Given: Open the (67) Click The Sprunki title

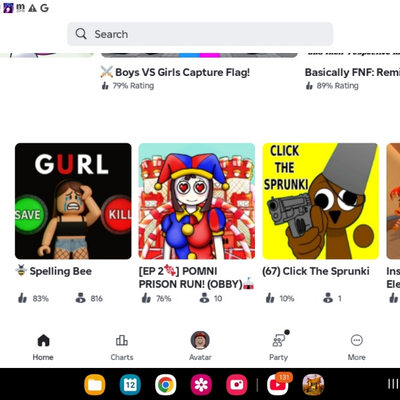Looking at the screenshot, I should [x=316, y=271].
